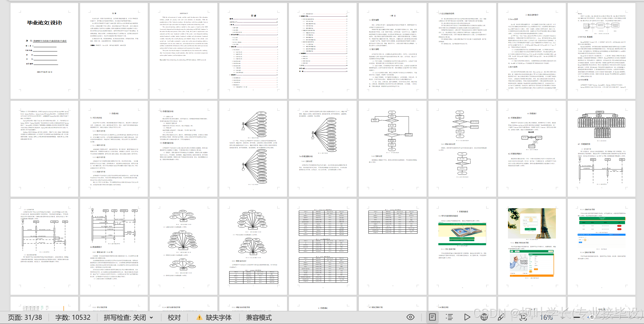Viewport: 644px width, 324px height.
Task: Select the 6 系统测试 page at bottom
Action: 323,304
